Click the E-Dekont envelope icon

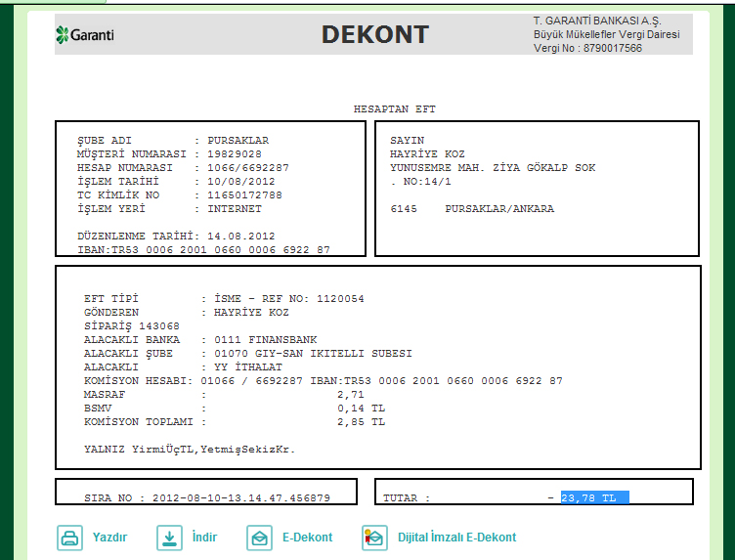point(260,538)
